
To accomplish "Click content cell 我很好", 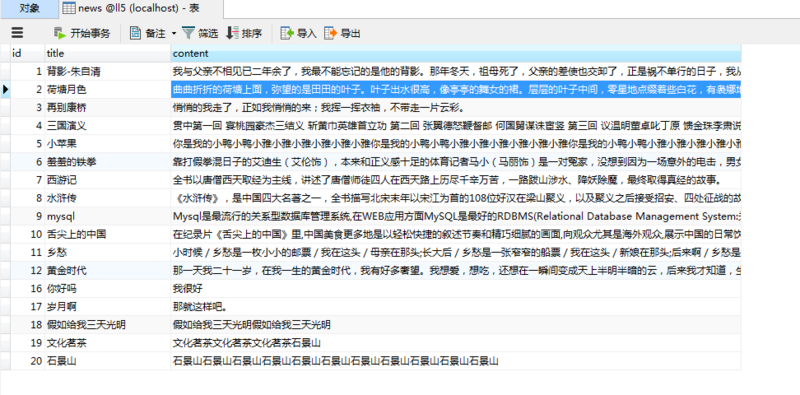I will pyautogui.click(x=456, y=289).
